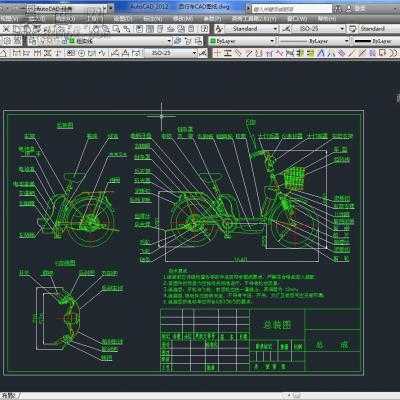
Task: Open the 帮助(H) menu
Action: coord(327,19)
